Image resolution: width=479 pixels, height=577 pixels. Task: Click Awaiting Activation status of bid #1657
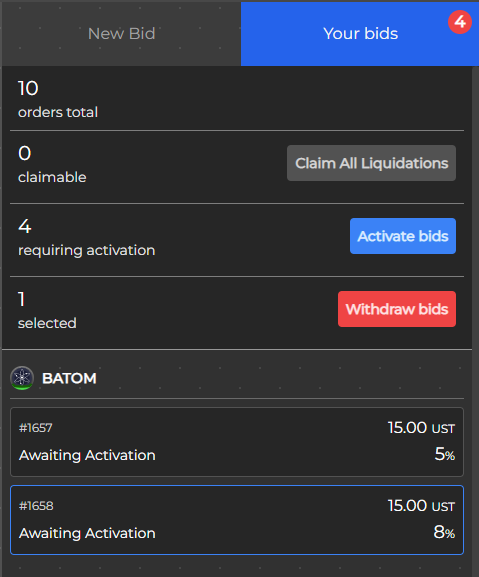tap(87, 456)
